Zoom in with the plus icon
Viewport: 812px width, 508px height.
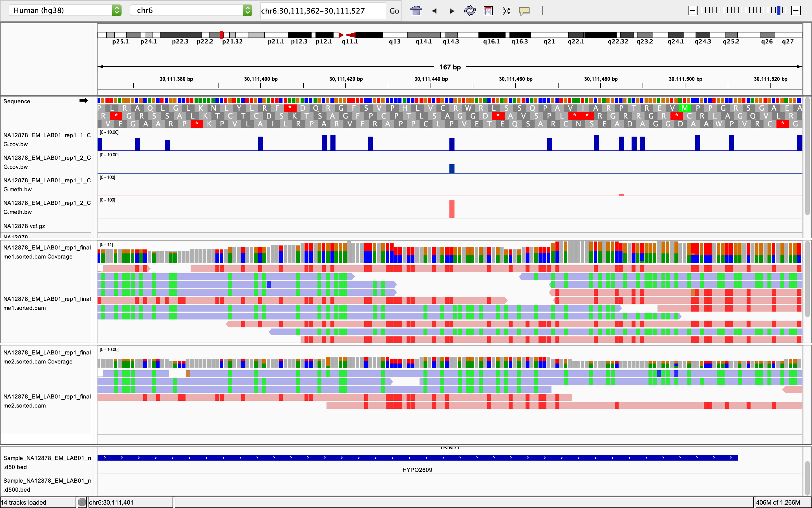(x=796, y=10)
